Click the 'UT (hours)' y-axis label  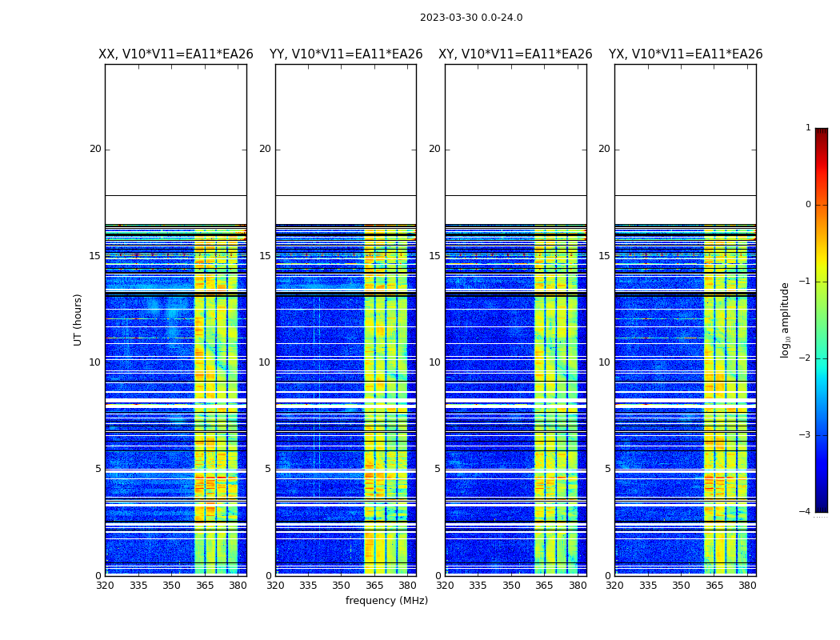[x=78, y=319]
